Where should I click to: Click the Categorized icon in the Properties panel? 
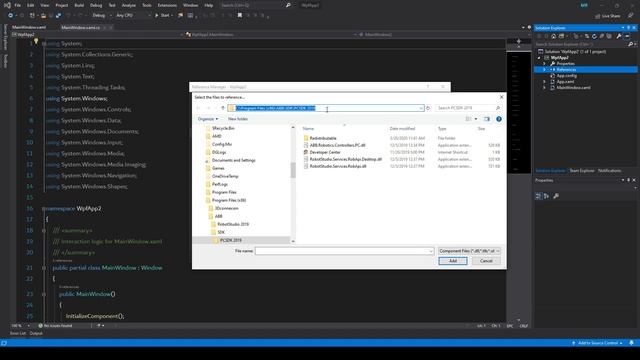tap(538, 196)
